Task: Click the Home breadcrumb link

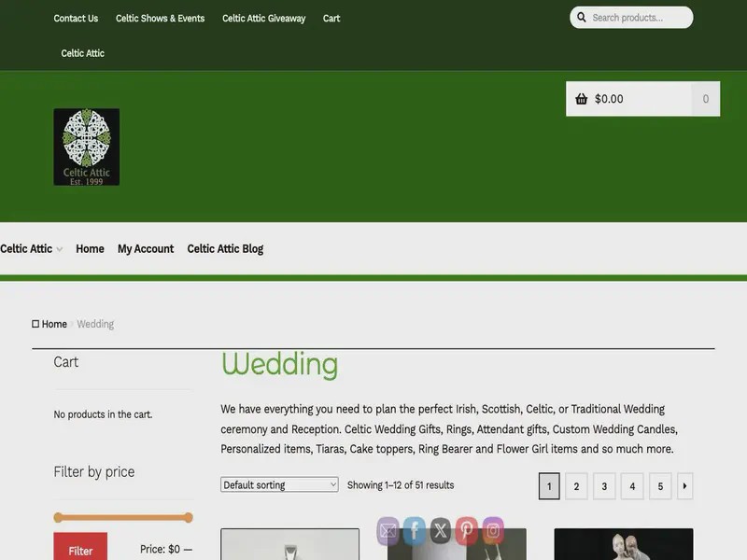Action: tap(54, 324)
